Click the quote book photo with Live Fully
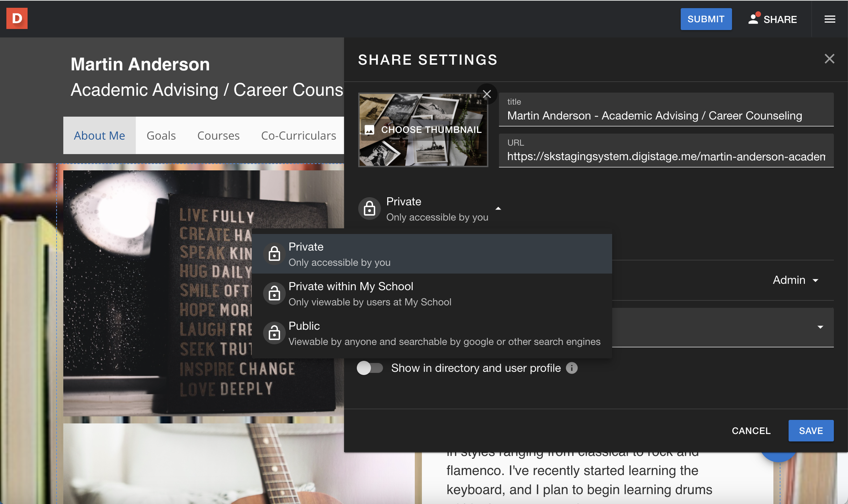Image resolution: width=848 pixels, height=504 pixels. (204, 293)
